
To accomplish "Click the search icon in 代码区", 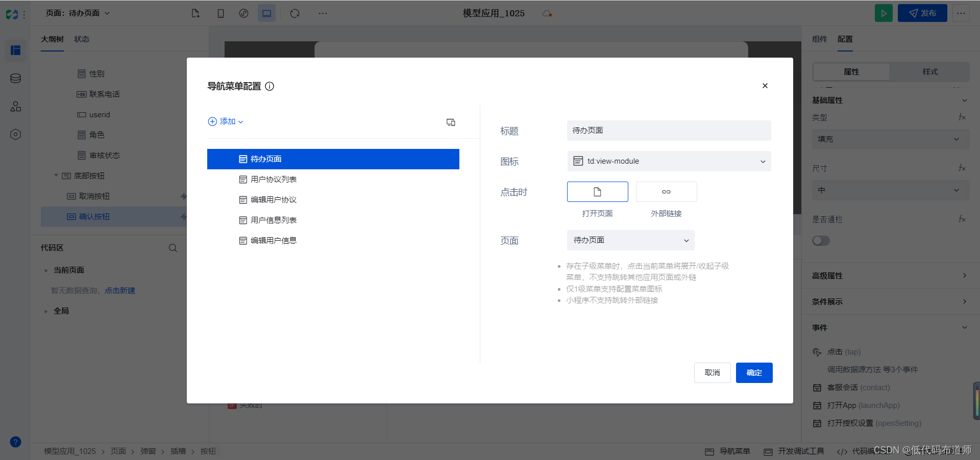I will pyautogui.click(x=173, y=248).
